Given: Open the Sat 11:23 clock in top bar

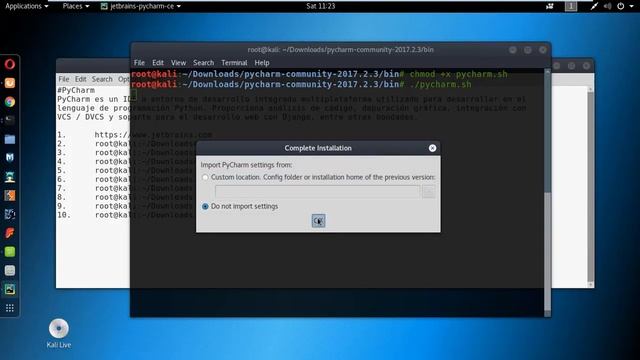Looking at the screenshot, I should [320, 6].
